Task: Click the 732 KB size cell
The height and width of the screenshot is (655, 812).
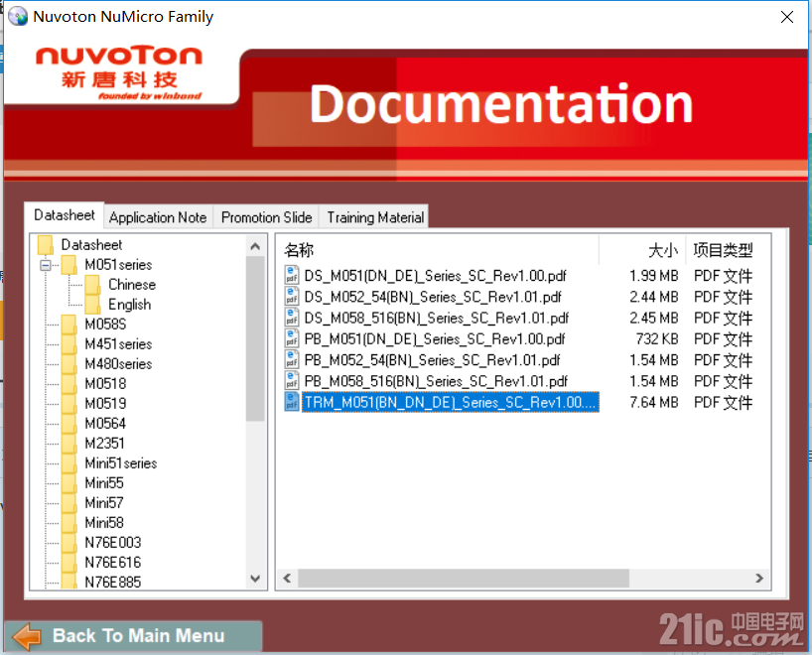Action: (657, 338)
